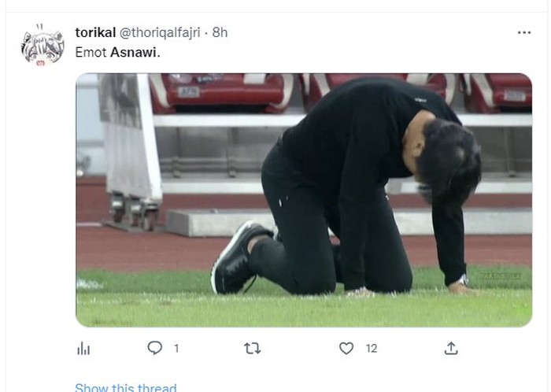
Task: Click the red stadium seats in photo
Action: 220,91
